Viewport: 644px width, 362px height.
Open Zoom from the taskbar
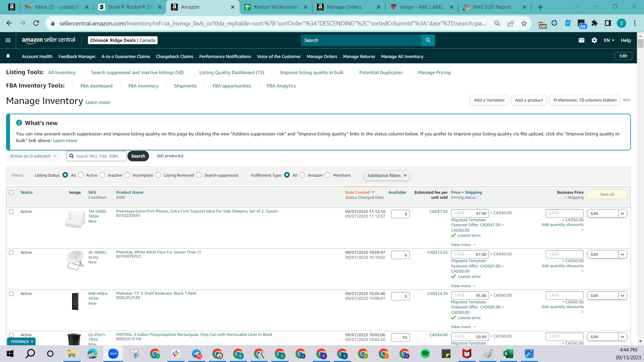point(113,354)
